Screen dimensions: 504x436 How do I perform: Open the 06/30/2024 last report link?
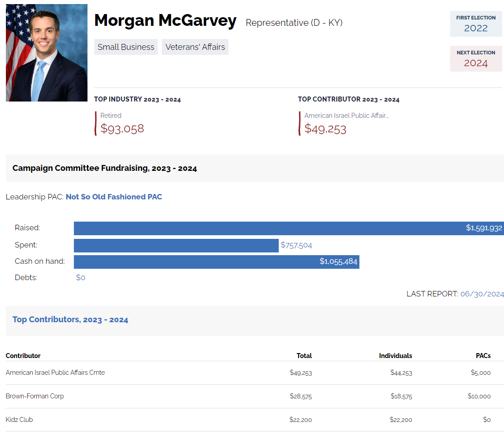[x=482, y=294]
